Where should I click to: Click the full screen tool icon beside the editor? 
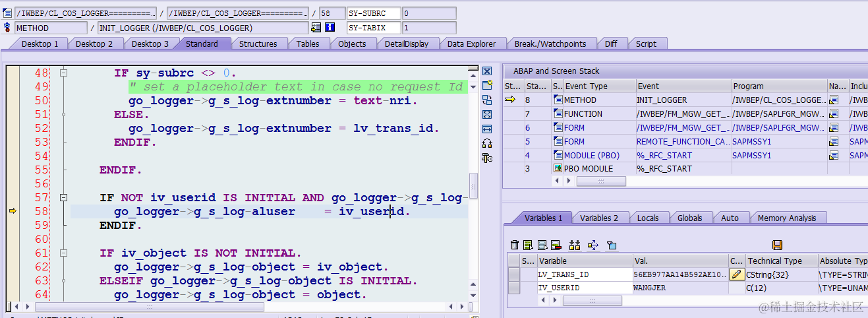487,114
